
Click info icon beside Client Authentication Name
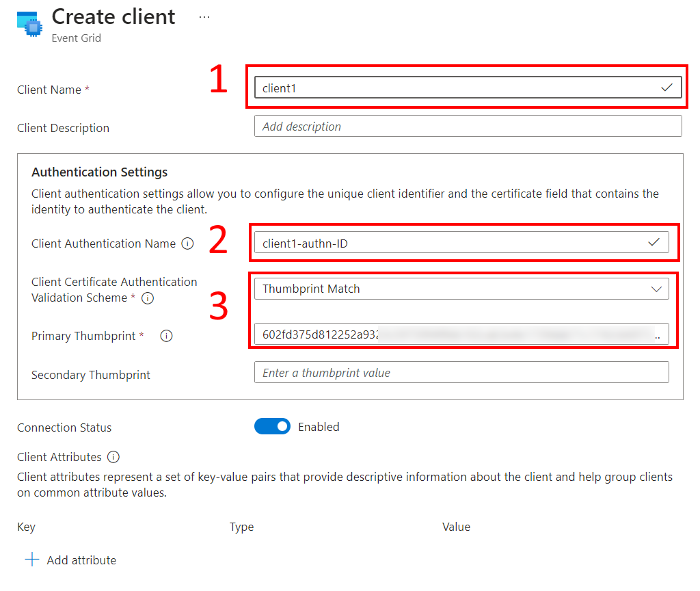[x=187, y=244]
